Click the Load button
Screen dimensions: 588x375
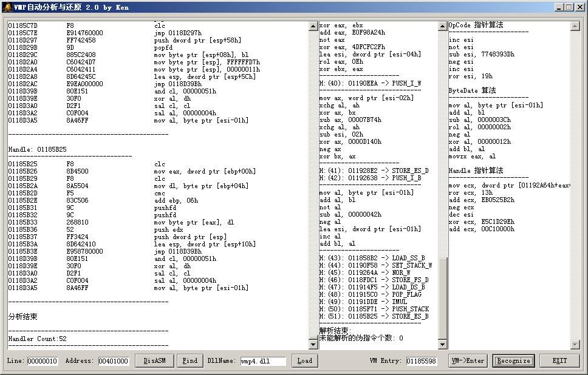[x=304, y=361]
